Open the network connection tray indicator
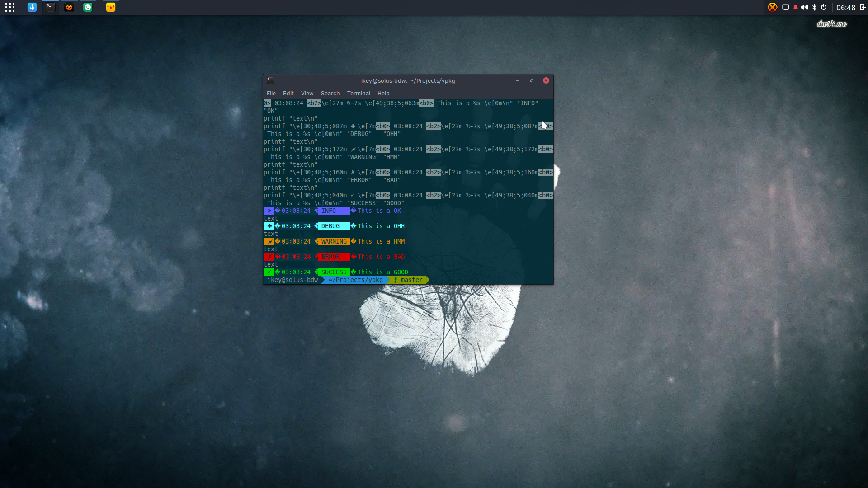Screen dimensions: 868x488 coord(786,7)
